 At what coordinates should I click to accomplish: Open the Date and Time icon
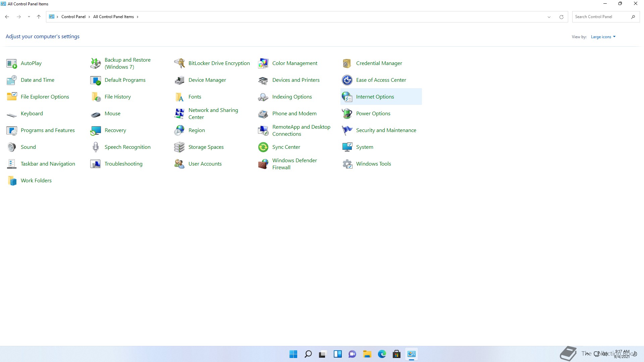(x=12, y=80)
